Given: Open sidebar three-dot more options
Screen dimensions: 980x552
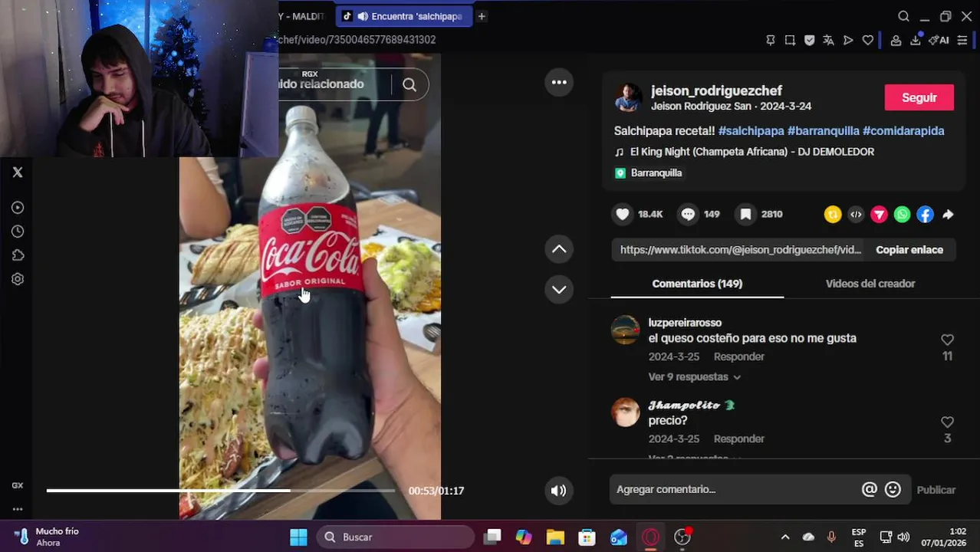Looking at the screenshot, I should (18, 509).
